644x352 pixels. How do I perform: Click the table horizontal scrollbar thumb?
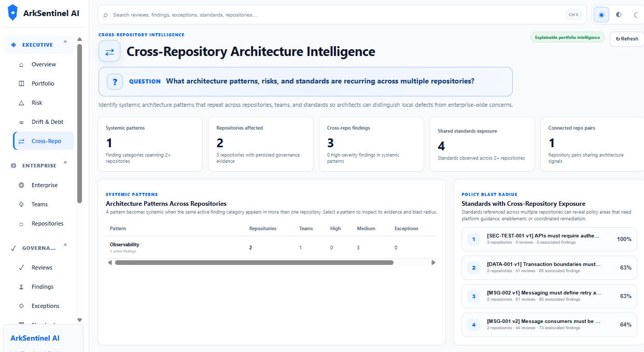coord(254,263)
